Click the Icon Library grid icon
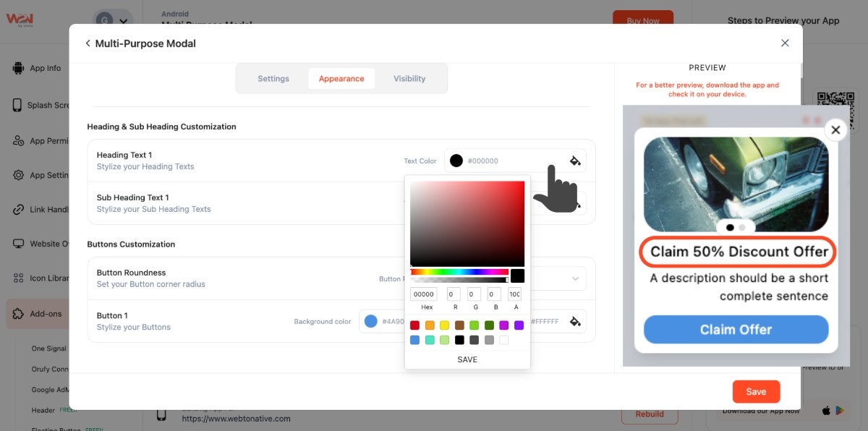 [x=18, y=278]
